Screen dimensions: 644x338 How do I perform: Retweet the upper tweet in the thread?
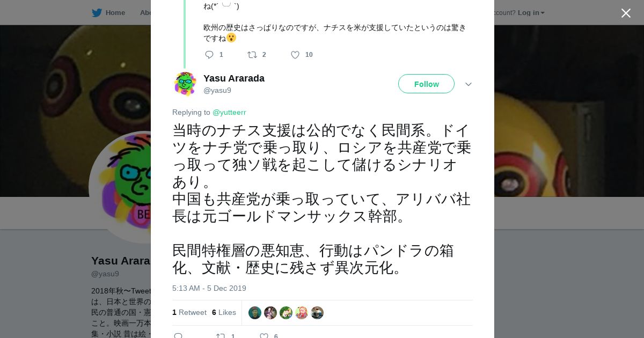(252, 55)
